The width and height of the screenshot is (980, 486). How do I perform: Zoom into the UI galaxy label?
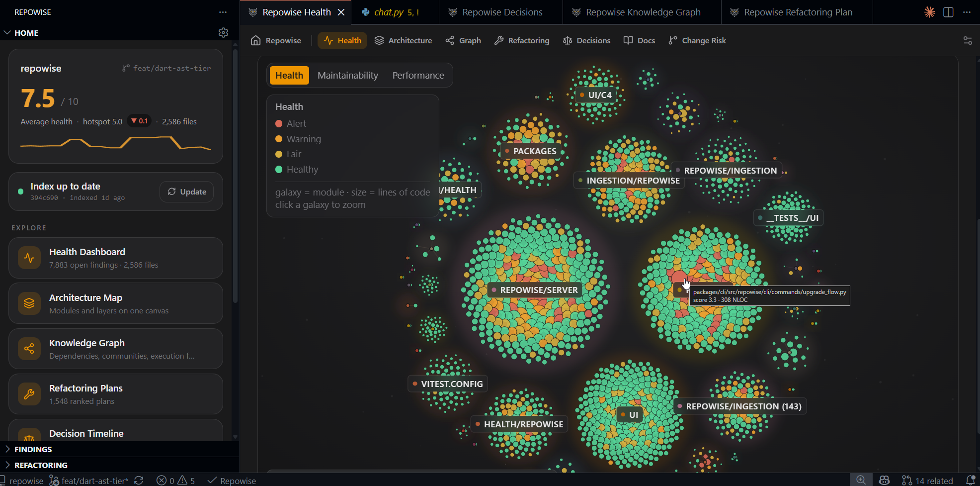629,415
